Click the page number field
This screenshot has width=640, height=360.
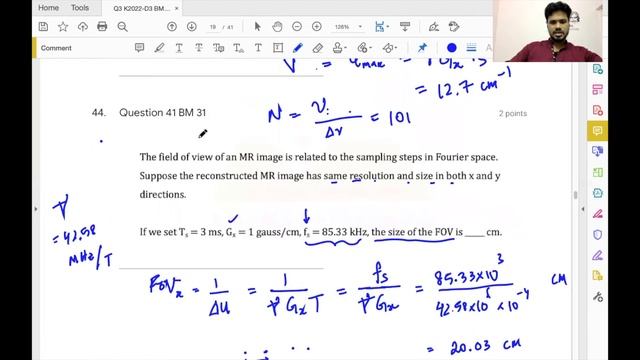pos(213,27)
